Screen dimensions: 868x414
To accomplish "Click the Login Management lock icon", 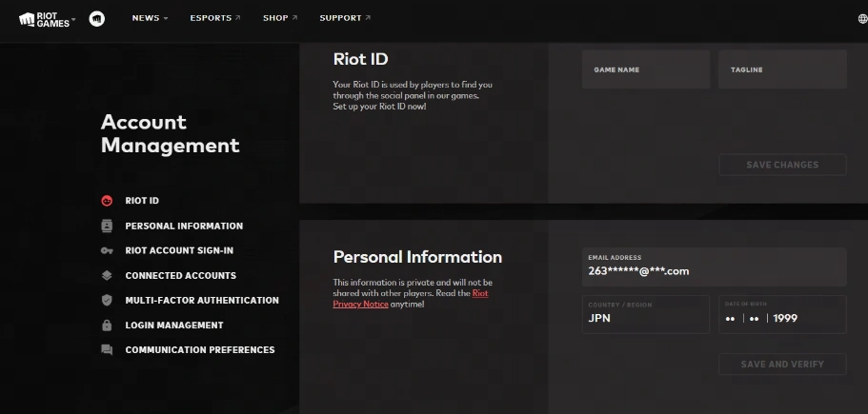I will click(x=107, y=325).
